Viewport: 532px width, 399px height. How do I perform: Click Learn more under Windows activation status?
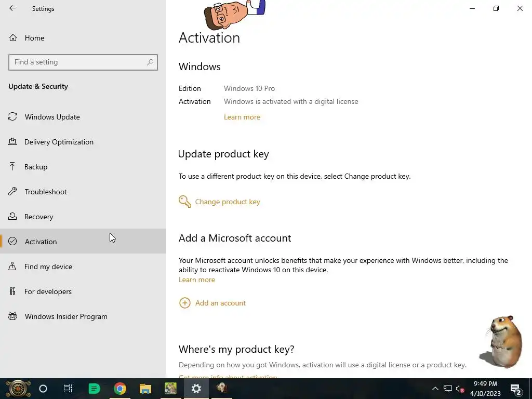pos(242,117)
